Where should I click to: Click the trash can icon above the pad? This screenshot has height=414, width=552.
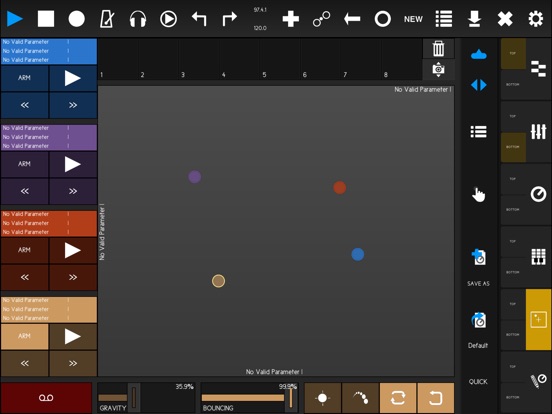[438, 49]
